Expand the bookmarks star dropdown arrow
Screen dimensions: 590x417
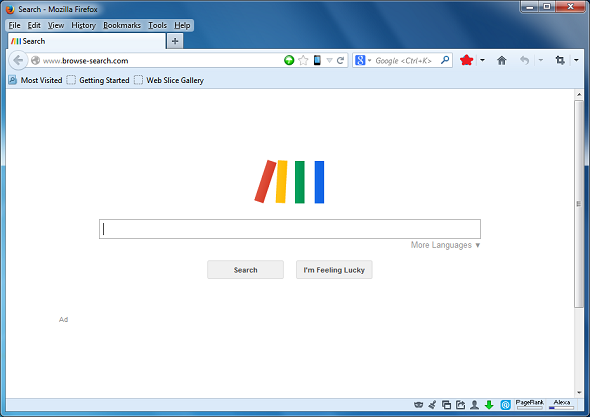[x=482, y=60]
